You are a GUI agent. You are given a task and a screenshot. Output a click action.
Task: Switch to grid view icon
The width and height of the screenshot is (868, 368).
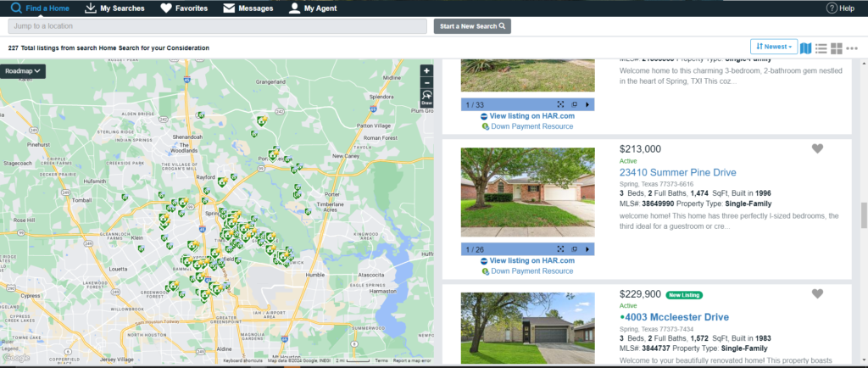(x=836, y=47)
